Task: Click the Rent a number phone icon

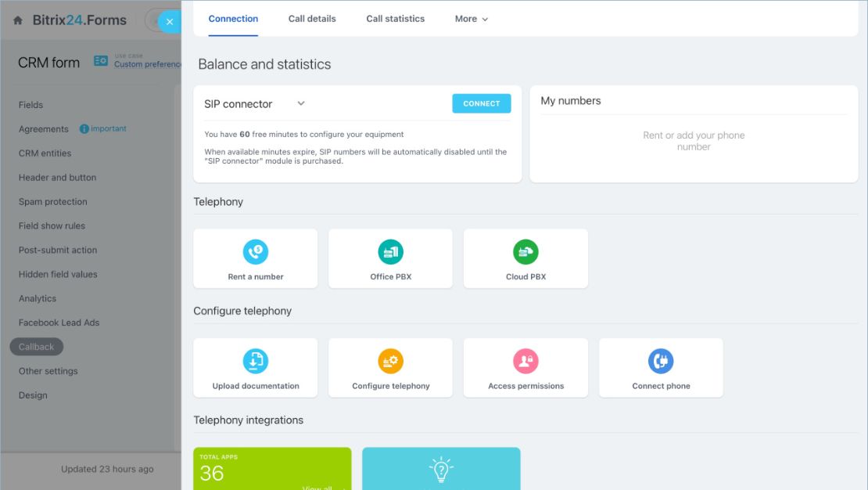Action: tap(255, 251)
